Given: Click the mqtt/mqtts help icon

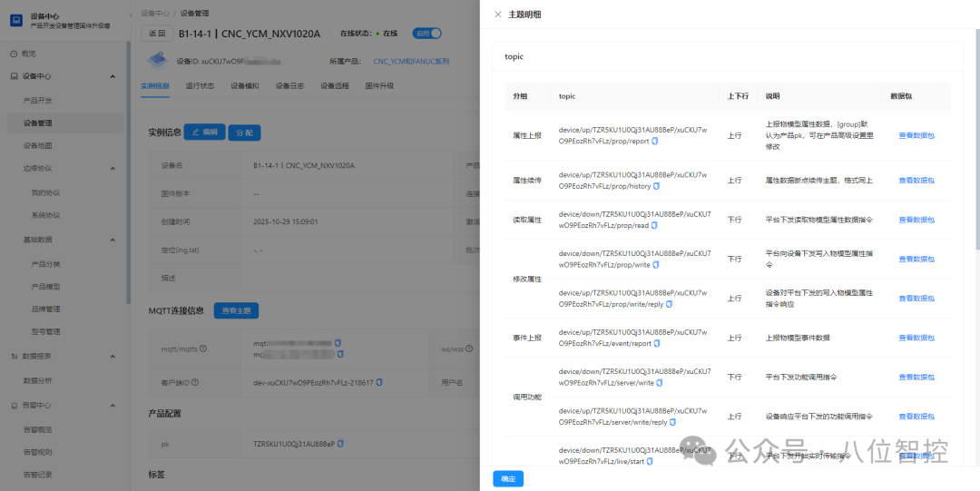Looking at the screenshot, I should coord(202,349).
